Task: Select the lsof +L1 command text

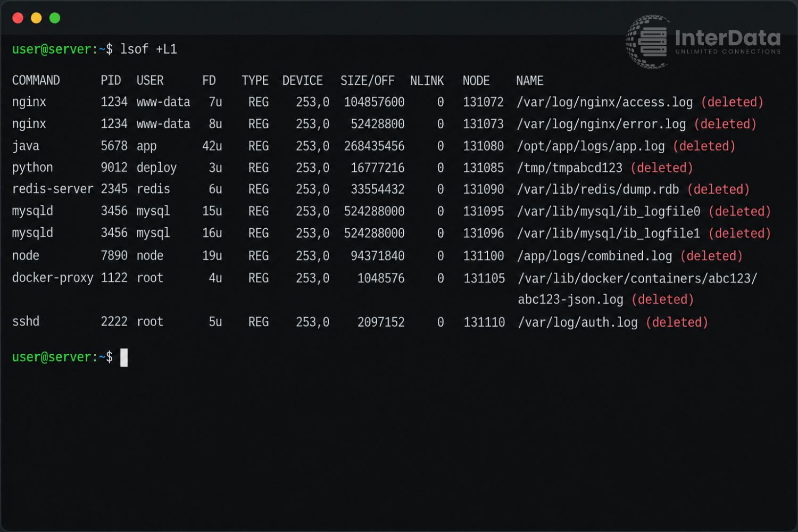Action: coord(148,49)
